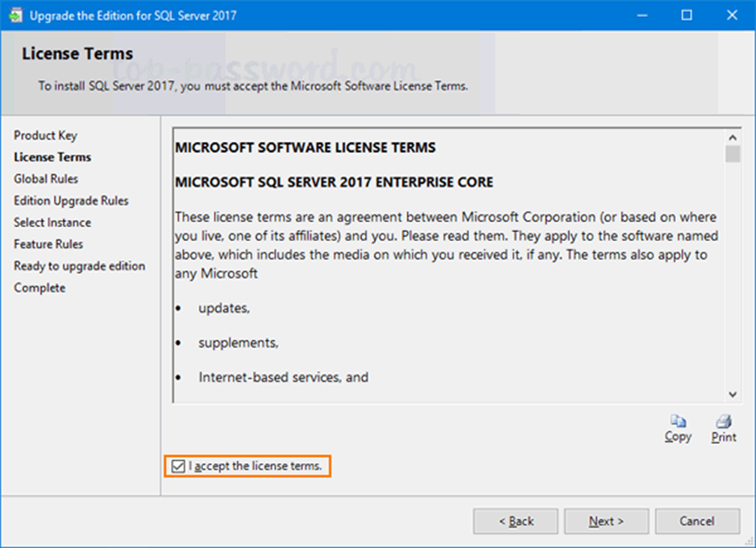Image resolution: width=756 pixels, height=548 pixels.
Task: Open Feature Rules step in sidebar
Action: pyautogui.click(x=48, y=244)
